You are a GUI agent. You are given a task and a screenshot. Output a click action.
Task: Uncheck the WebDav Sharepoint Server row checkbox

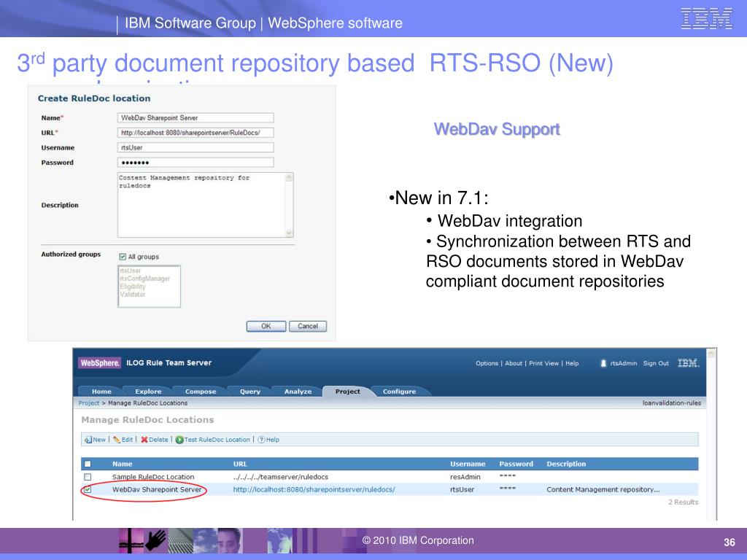pyautogui.click(x=88, y=489)
